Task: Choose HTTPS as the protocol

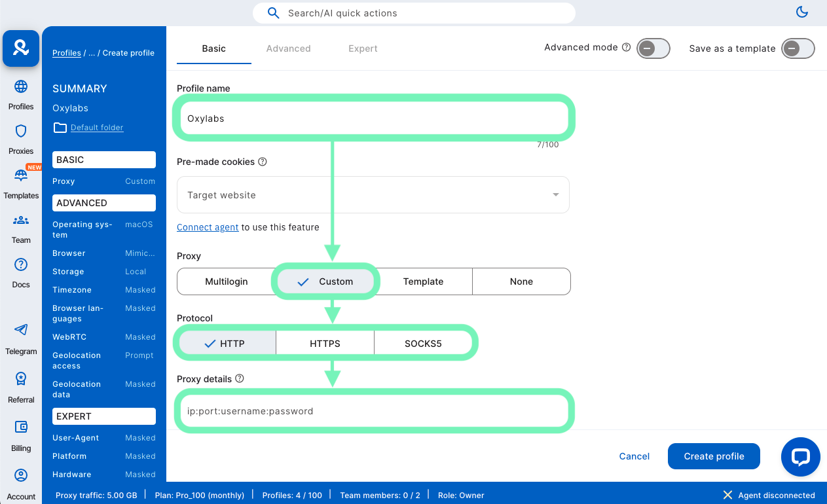Action: coord(325,343)
